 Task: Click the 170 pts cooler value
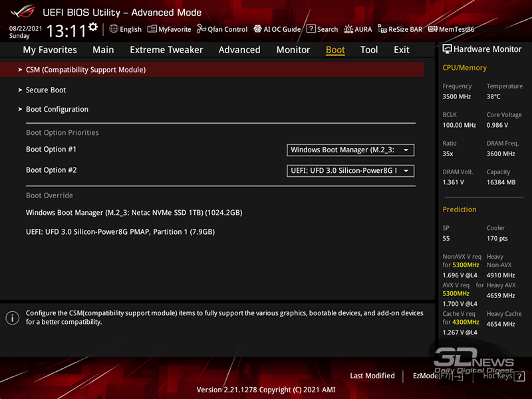coord(497,239)
